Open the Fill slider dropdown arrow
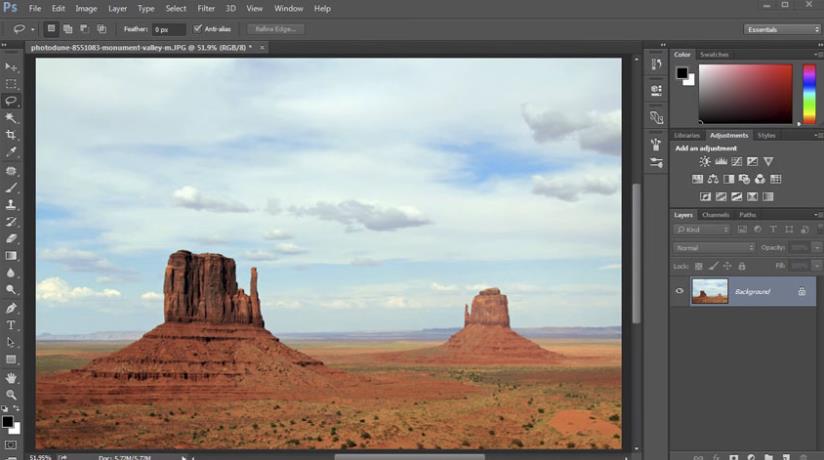Screen dimensions: 824x460 tap(817, 267)
